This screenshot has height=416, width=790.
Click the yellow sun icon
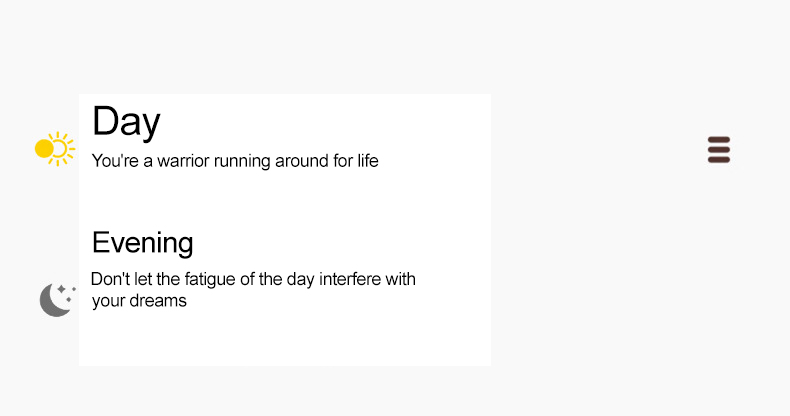(x=55, y=149)
